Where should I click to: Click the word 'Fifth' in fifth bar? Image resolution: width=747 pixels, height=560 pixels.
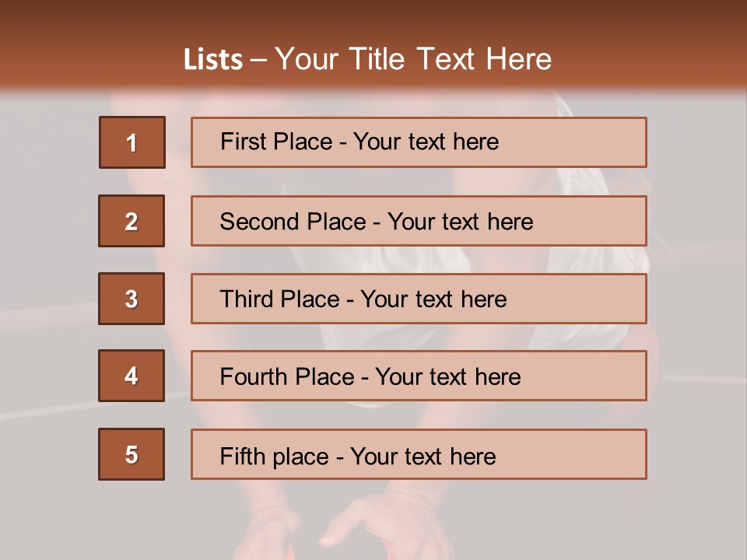click(x=237, y=457)
